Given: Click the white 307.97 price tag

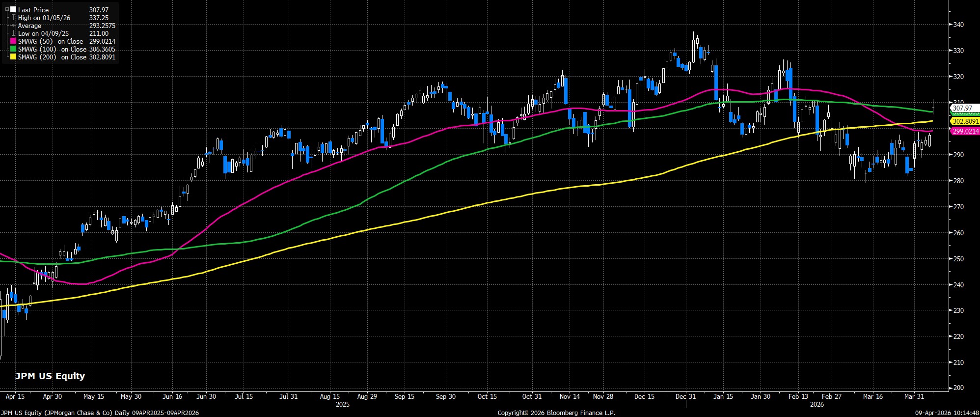Looking at the screenshot, I should (x=962, y=108).
